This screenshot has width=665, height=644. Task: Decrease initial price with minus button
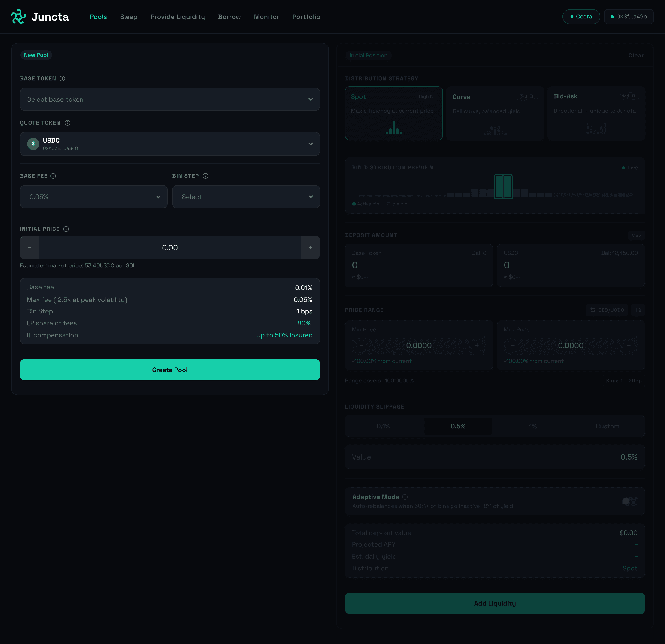coord(30,248)
